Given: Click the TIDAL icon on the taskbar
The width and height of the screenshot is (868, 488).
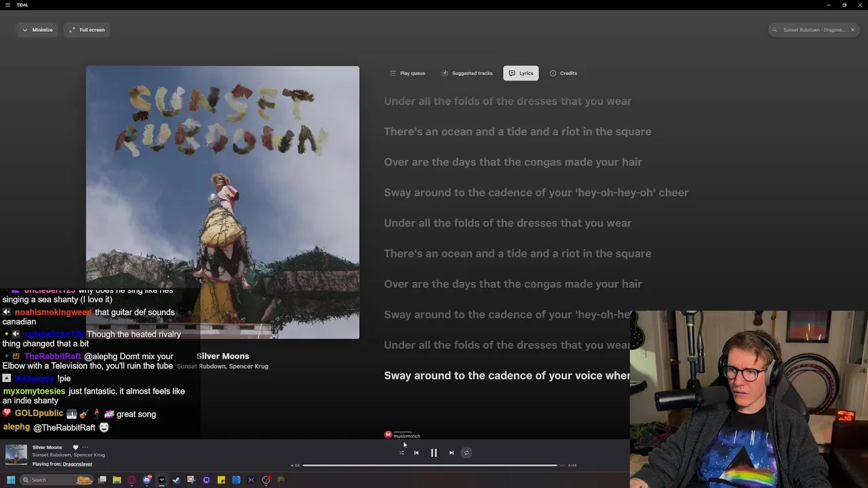Looking at the screenshot, I should click(161, 480).
